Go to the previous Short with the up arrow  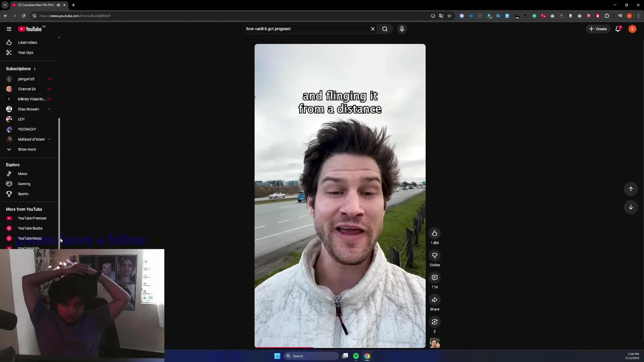point(631,189)
